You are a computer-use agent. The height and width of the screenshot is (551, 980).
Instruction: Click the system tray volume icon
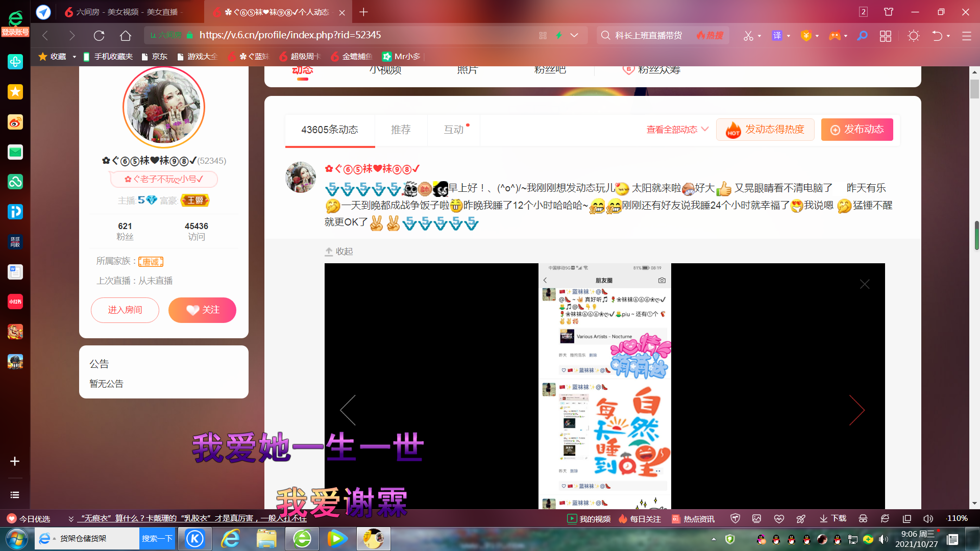(884, 539)
